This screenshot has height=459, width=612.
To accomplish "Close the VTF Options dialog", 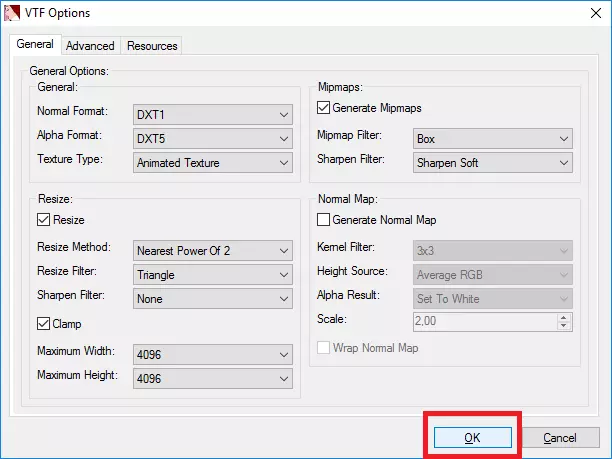I will 596,13.
